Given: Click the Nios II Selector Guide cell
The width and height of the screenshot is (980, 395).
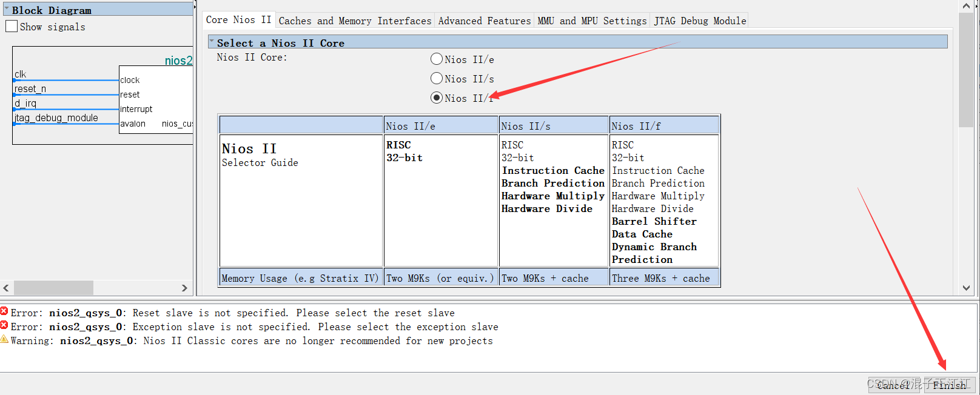Looking at the screenshot, I should point(301,201).
